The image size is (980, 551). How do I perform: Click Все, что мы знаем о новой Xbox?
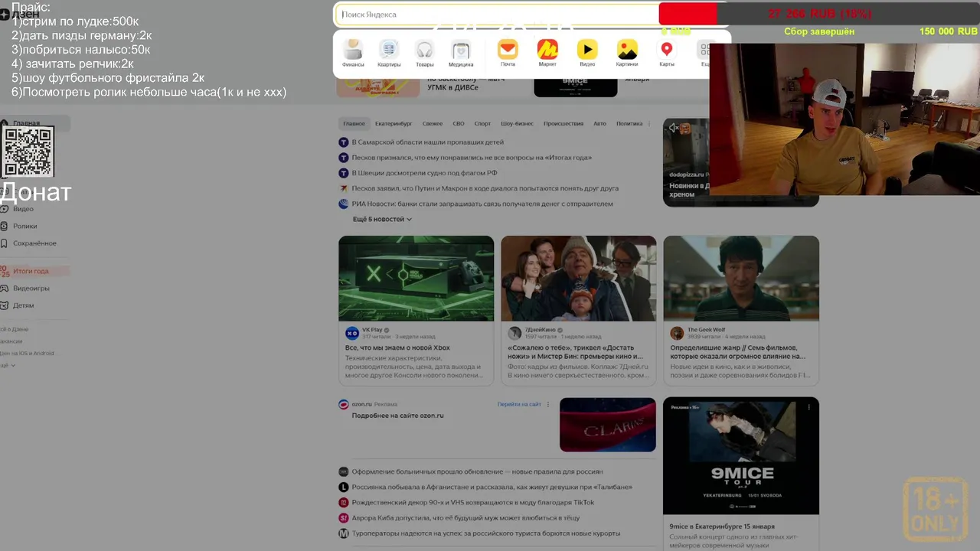(x=397, y=347)
